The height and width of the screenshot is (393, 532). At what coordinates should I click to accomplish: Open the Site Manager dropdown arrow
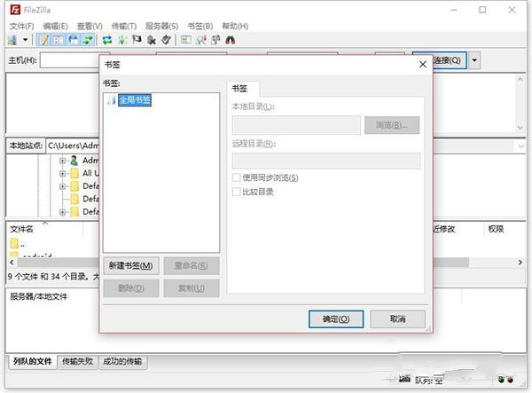click(x=25, y=40)
